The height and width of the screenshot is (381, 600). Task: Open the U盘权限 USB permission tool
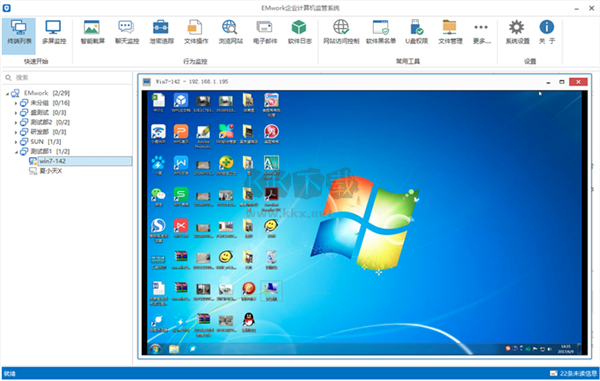[416, 32]
